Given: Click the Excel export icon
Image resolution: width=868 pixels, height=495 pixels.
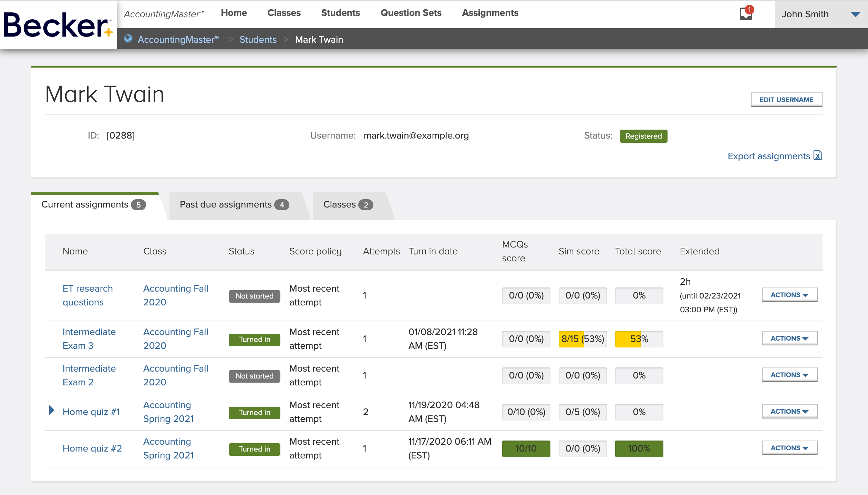Looking at the screenshot, I should [x=818, y=155].
